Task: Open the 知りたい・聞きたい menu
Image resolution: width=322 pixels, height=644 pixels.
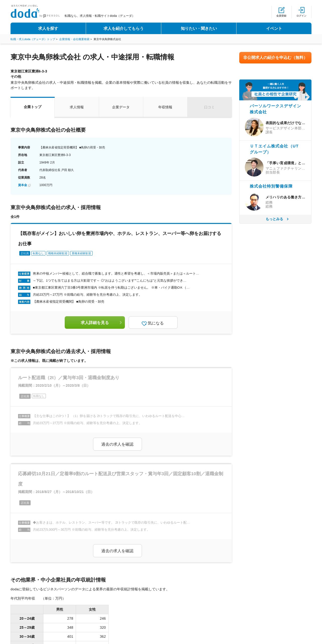Action: point(199,28)
